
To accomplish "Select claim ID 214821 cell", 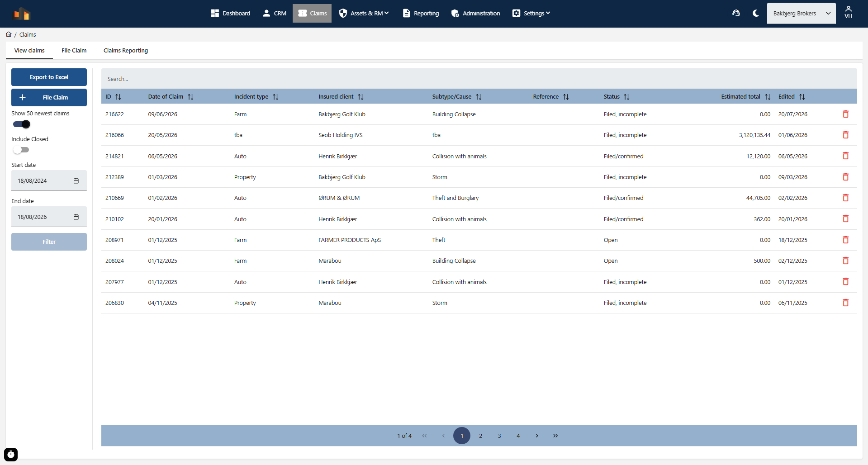I will (x=114, y=156).
